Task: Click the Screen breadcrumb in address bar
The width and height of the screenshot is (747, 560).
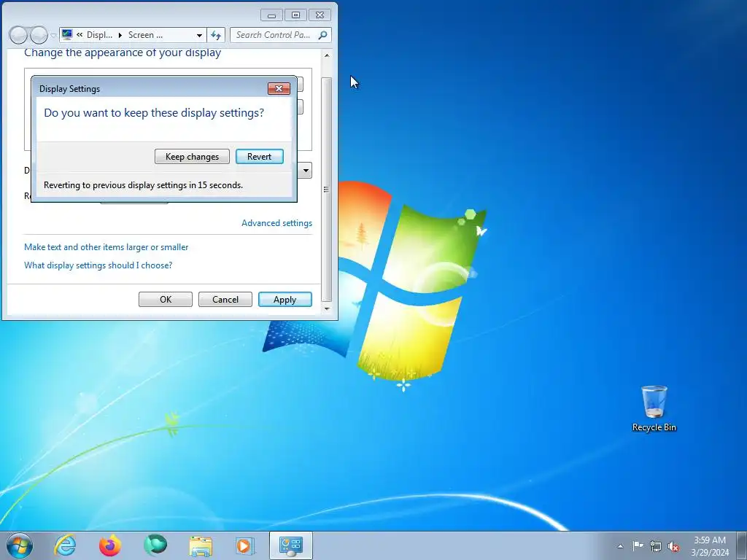Action: click(145, 35)
